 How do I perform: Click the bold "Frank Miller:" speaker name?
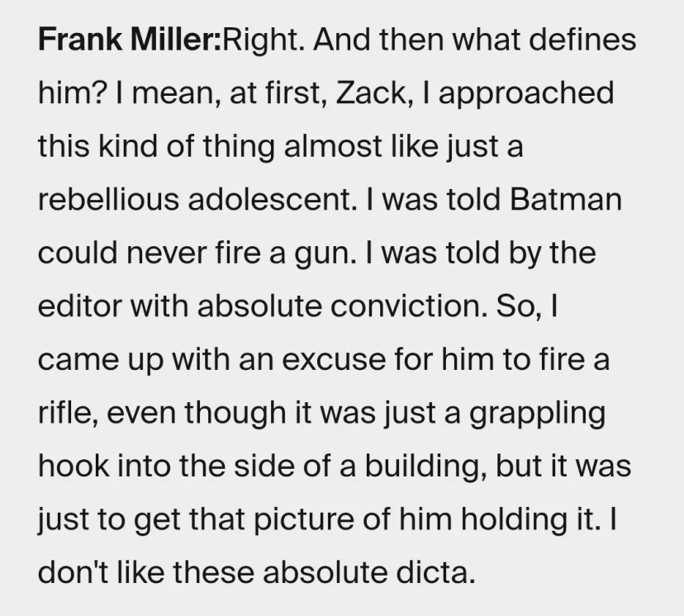(x=130, y=40)
